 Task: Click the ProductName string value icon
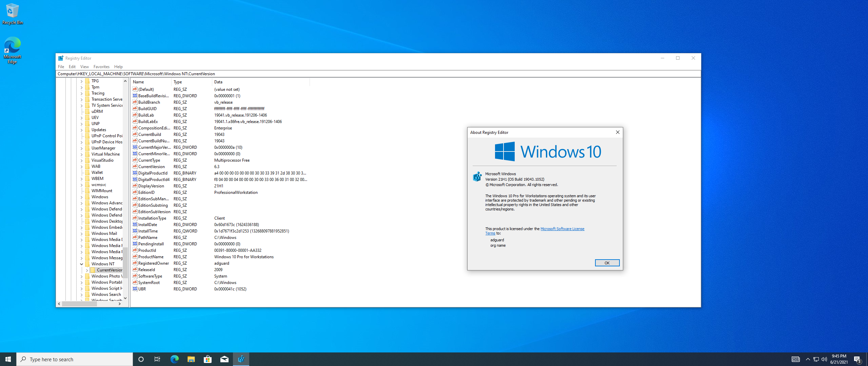135,257
